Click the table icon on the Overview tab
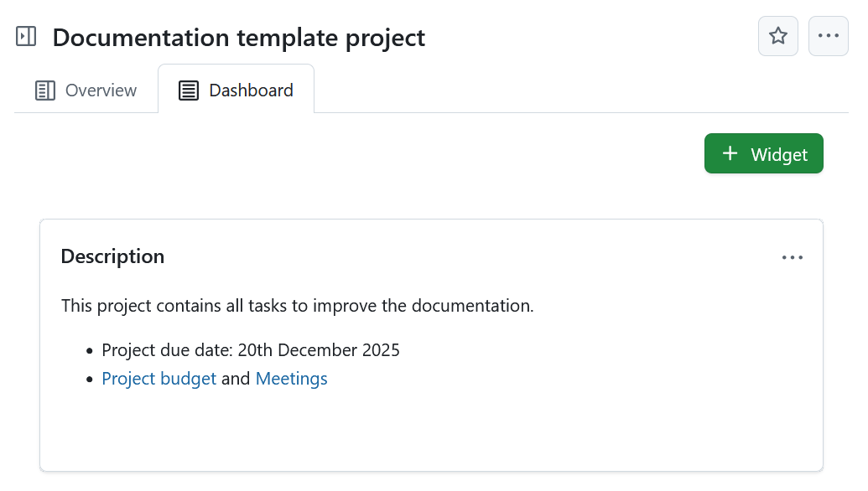Image resolution: width=868 pixels, height=491 pixels. (x=44, y=90)
